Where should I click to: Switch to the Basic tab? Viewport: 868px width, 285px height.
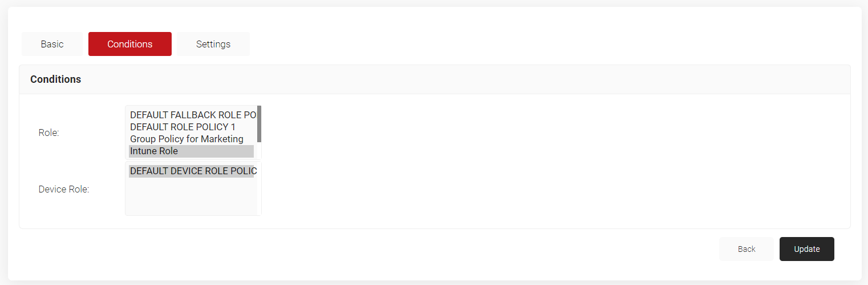(52, 44)
